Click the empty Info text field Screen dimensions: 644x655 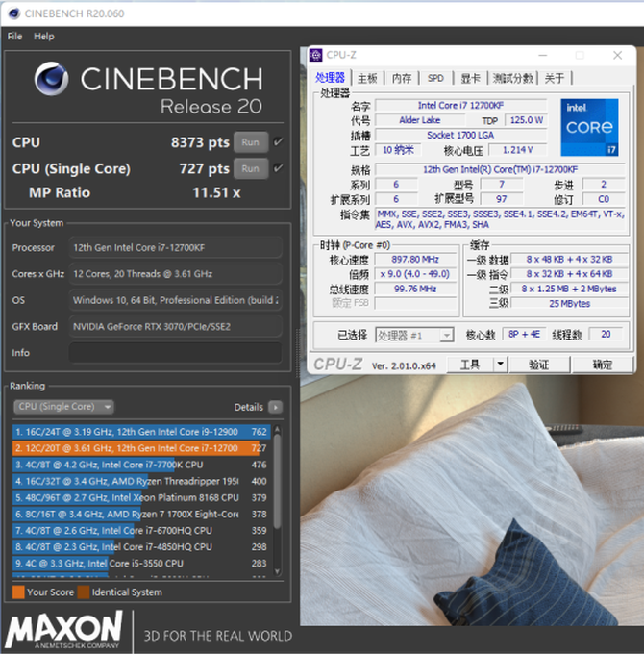tap(175, 353)
